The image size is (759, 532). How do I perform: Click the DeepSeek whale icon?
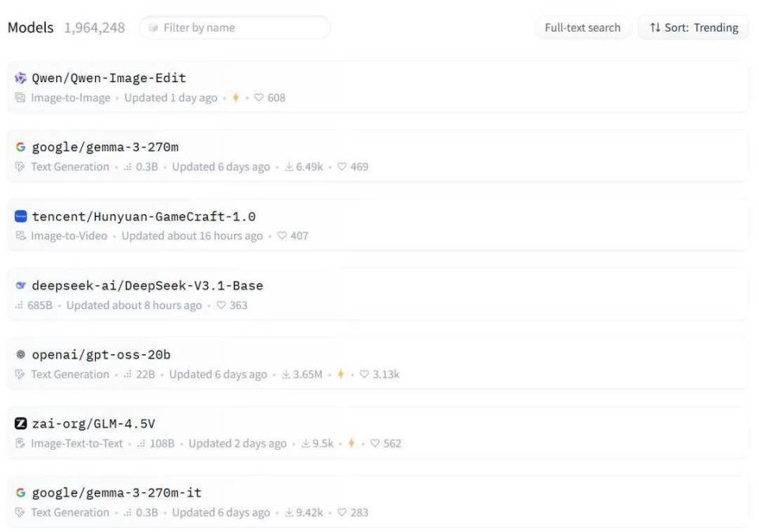click(21, 285)
